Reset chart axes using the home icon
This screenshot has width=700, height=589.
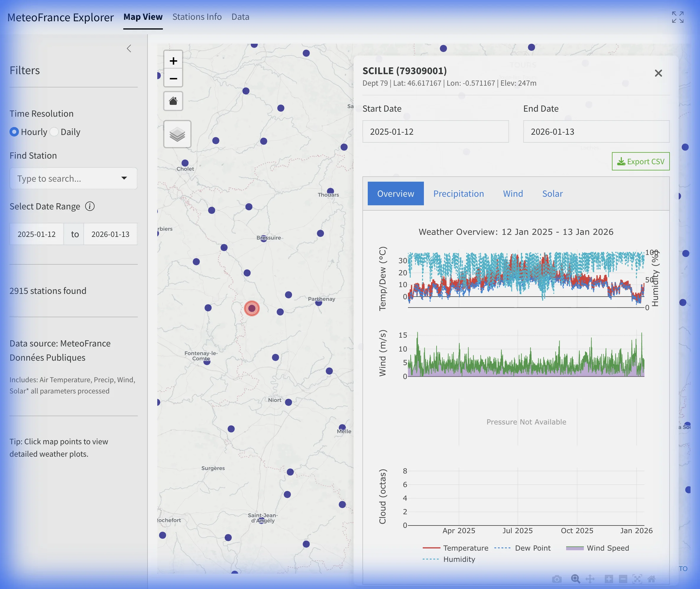point(652,579)
